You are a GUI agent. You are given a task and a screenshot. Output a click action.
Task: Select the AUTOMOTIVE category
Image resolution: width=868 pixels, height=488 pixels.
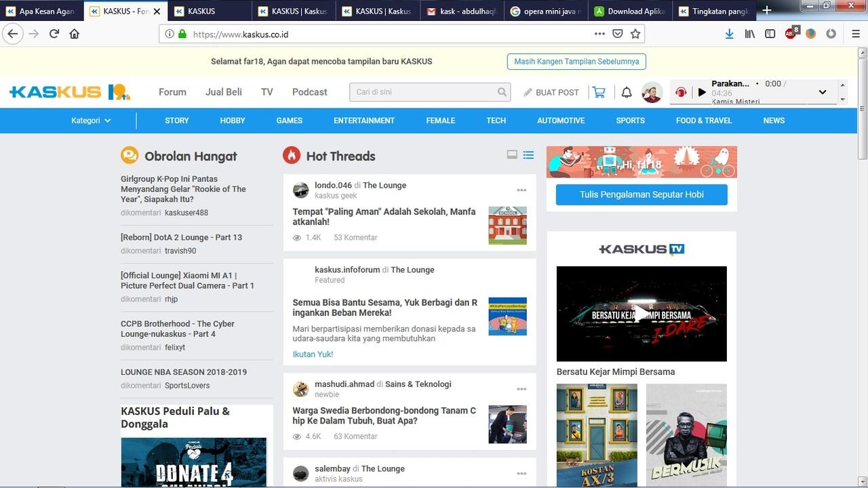click(x=561, y=121)
